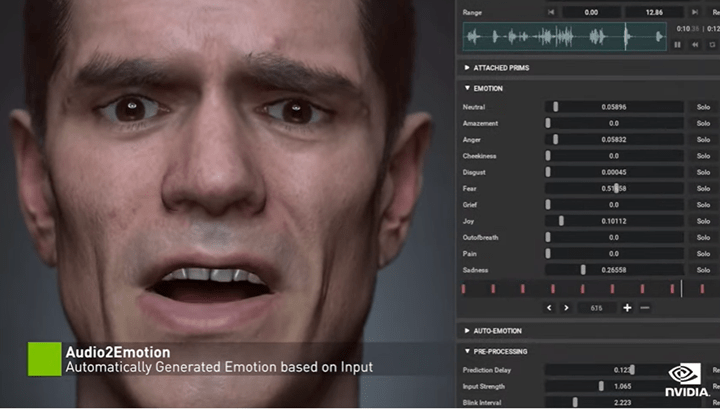Toggle Solo for Fear emotion

[704, 188]
